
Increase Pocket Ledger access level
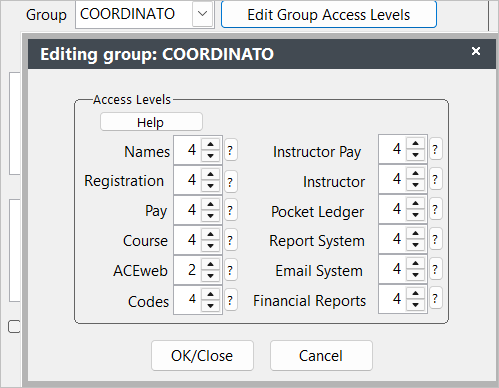[x=415, y=203]
